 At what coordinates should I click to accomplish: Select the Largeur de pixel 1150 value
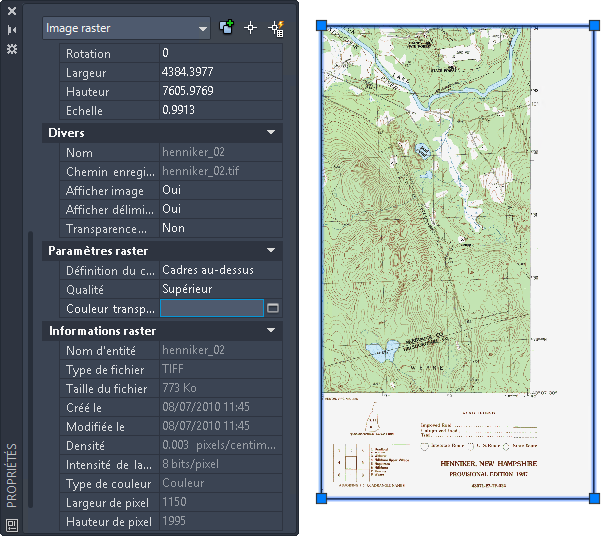[221, 502]
